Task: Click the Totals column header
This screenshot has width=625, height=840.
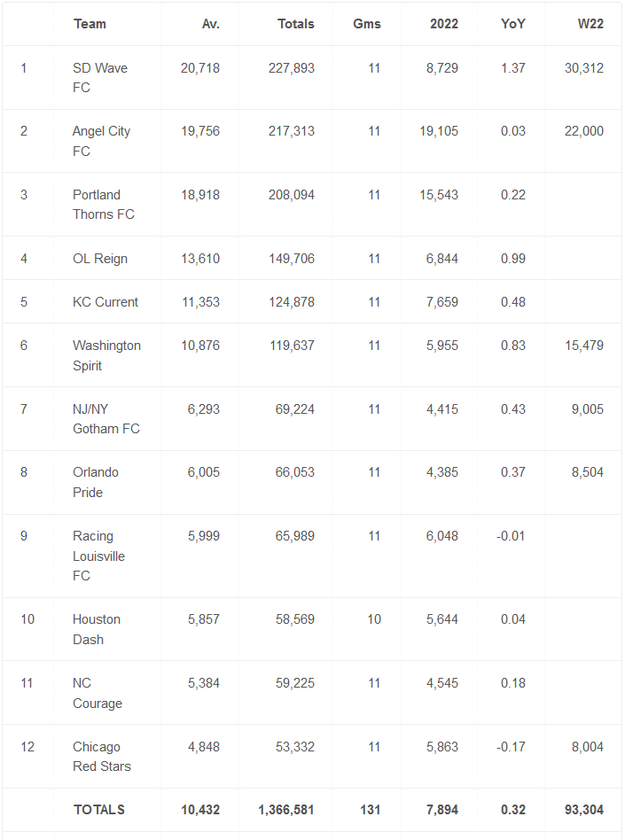Action: (x=295, y=24)
